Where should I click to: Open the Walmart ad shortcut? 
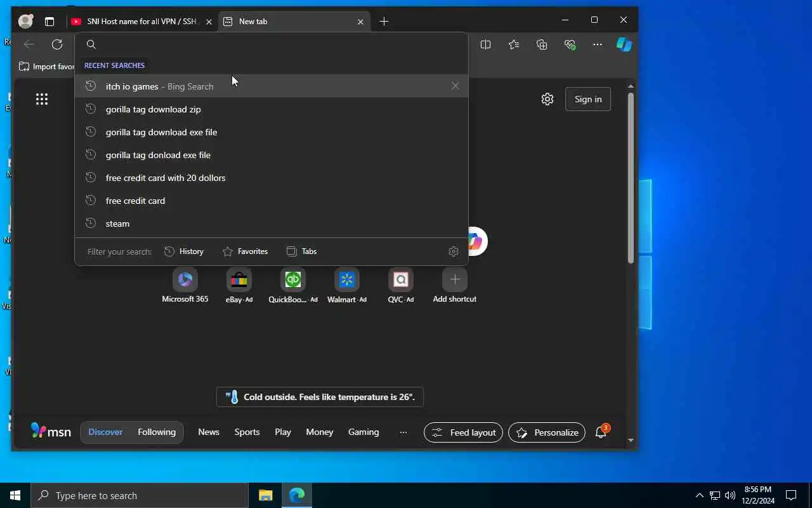[347, 286]
